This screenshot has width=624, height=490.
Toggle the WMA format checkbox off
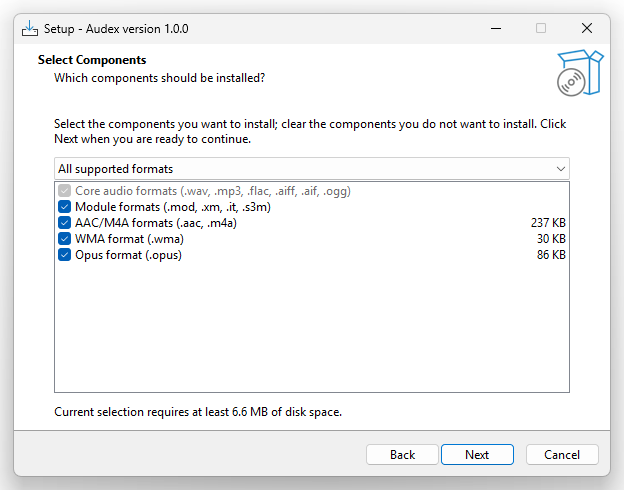65,239
